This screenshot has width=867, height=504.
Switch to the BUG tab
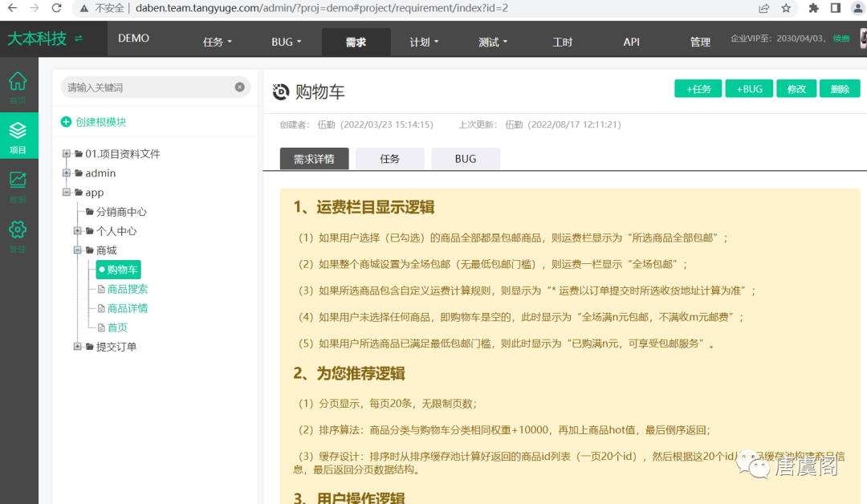coord(466,158)
